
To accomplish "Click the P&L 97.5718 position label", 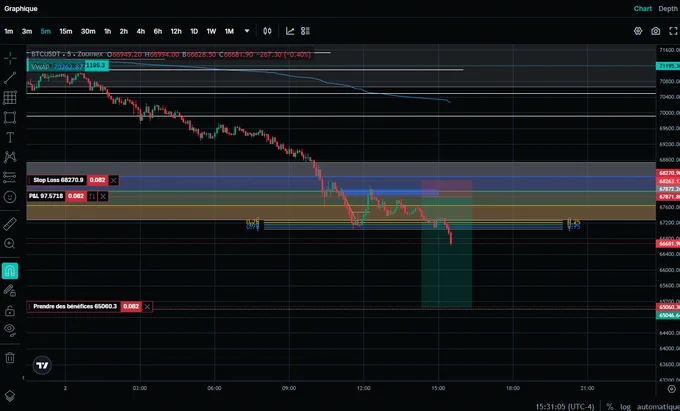I will tap(46, 196).
